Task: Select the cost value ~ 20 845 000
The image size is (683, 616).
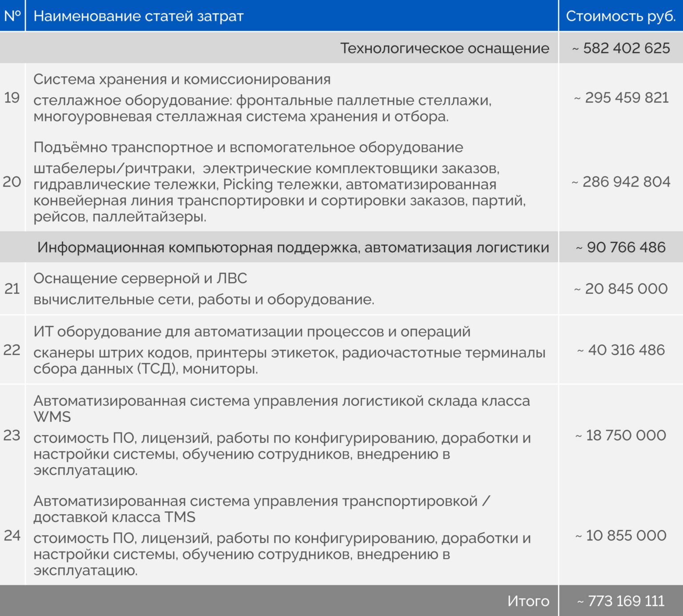Action: [621, 288]
